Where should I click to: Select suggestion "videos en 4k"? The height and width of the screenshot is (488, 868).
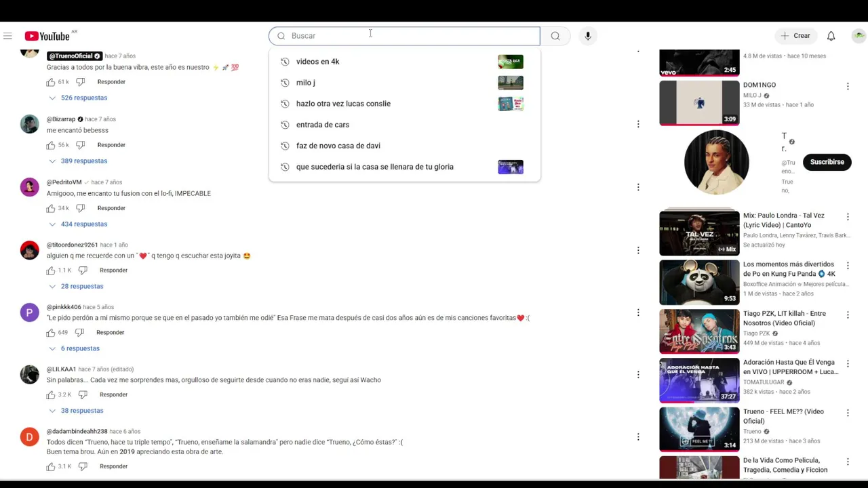pyautogui.click(x=404, y=62)
